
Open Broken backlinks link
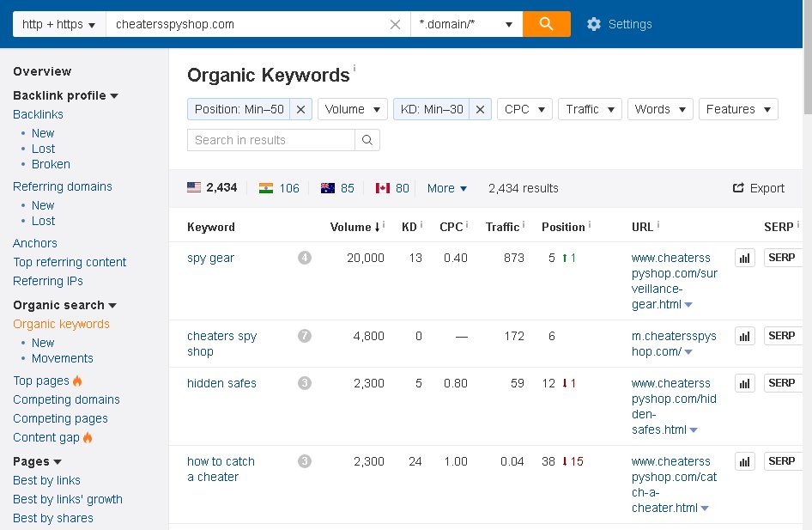point(51,164)
